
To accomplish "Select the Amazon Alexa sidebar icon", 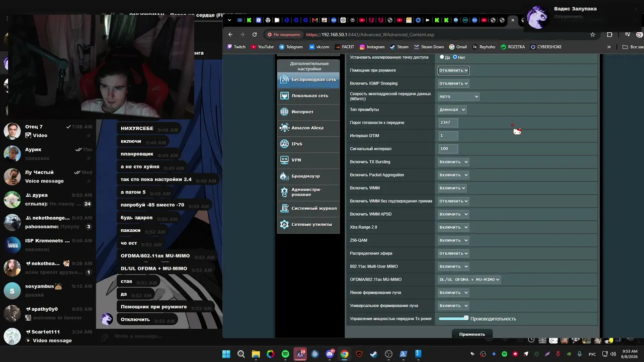I will [x=284, y=128].
